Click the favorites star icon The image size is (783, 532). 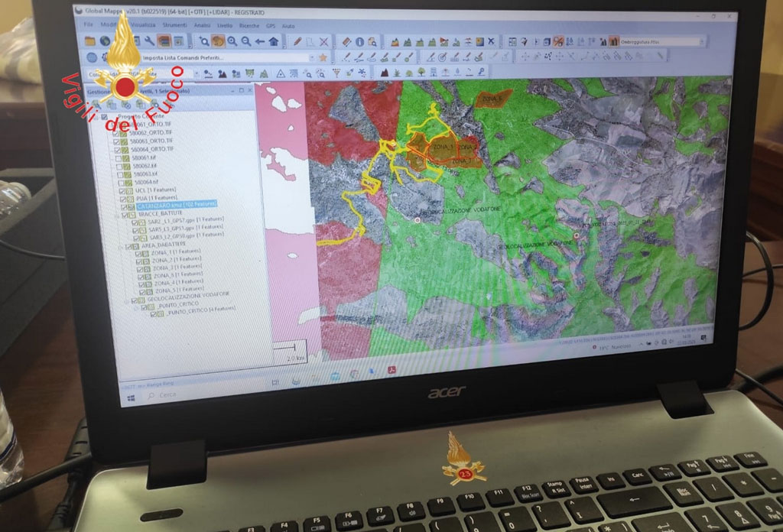(x=323, y=58)
